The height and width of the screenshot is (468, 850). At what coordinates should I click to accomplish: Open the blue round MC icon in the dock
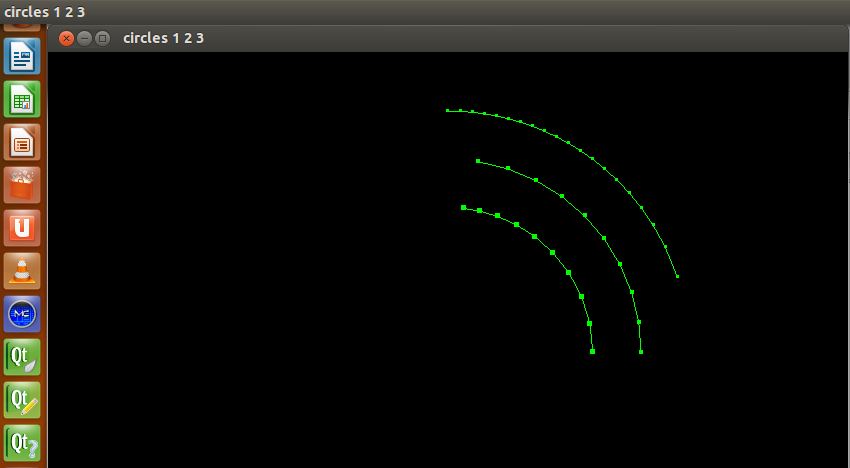tap(22, 314)
